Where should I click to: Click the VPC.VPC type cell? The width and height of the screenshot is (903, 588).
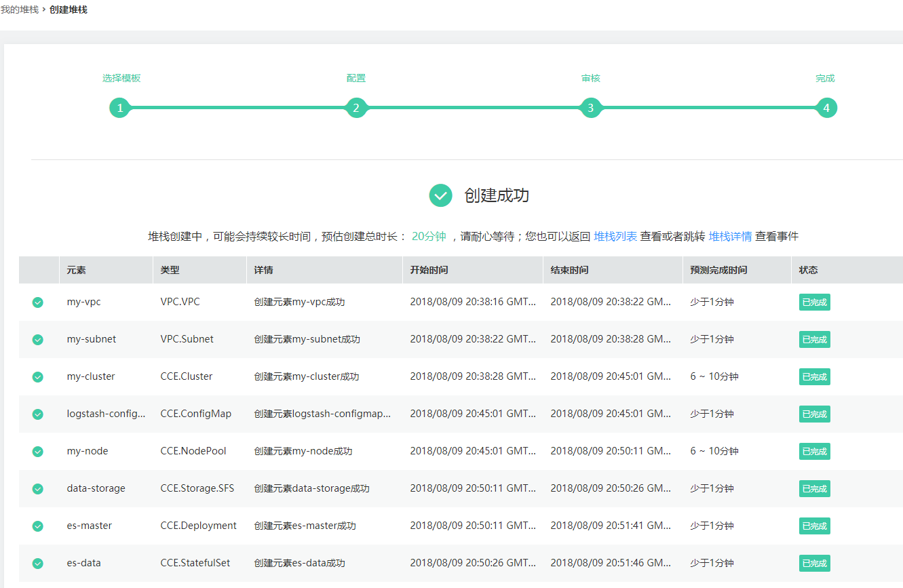[180, 302]
